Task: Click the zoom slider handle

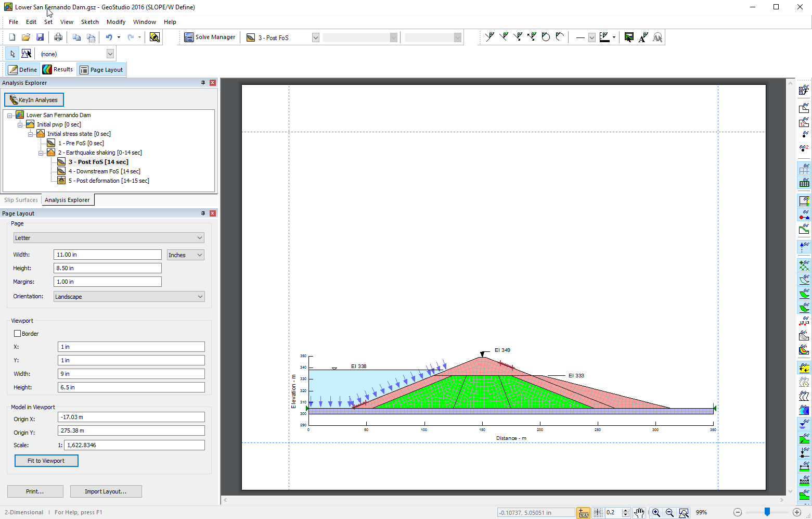Action: tap(767, 513)
